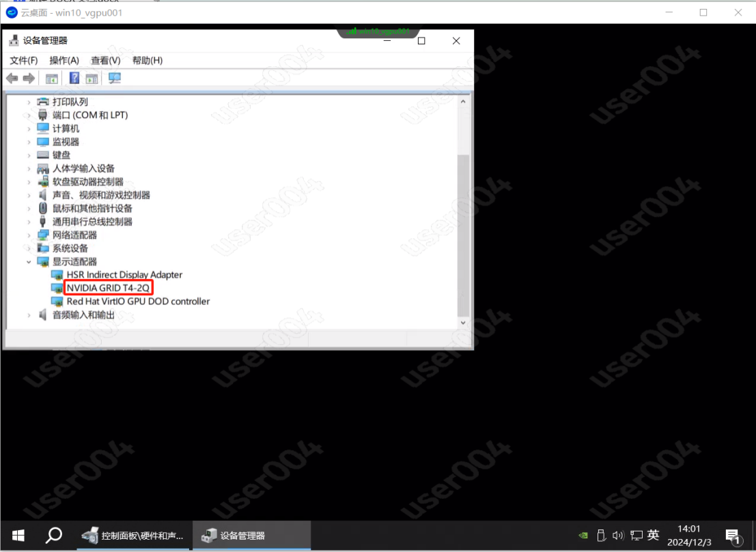Screen dimensions: 756x552
Task: Click the 鼠标和其他指针设备 mouse icon
Action: (43, 208)
